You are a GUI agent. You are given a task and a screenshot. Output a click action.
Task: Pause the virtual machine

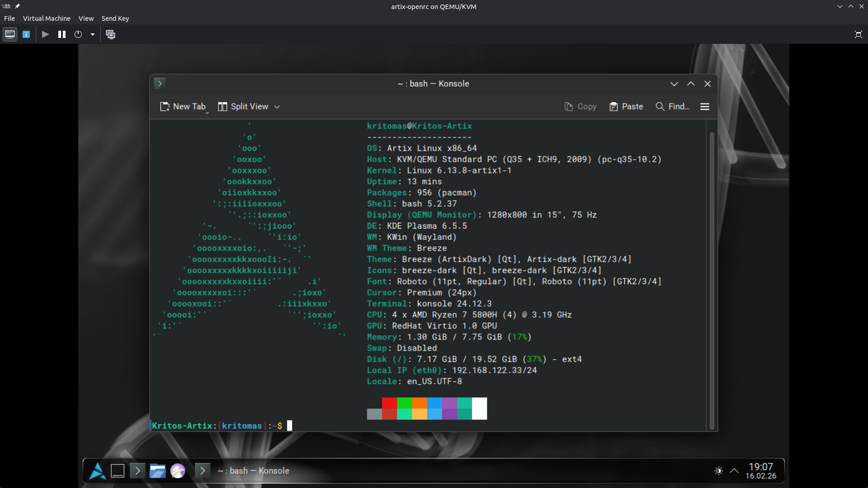pyautogui.click(x=62, y=34)
